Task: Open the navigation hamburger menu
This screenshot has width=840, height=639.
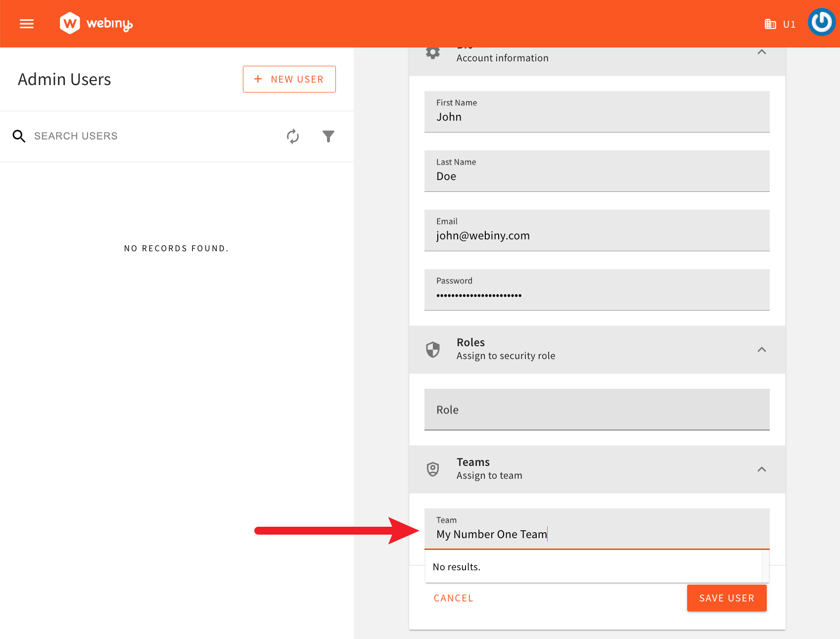Action: [x=26, y=23]
